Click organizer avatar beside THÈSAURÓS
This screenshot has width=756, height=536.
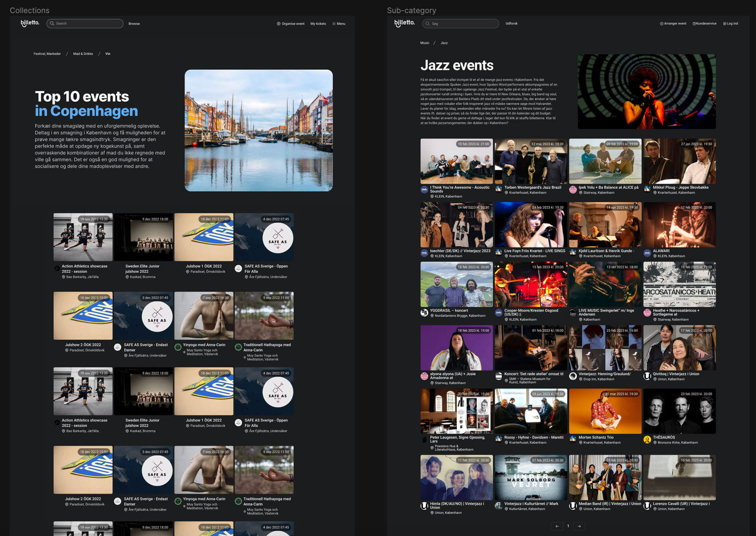[647, 440]
